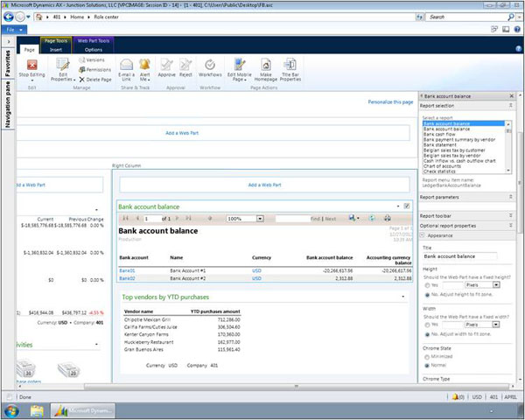This screenshot has height=420, width=525.
Task: Open Width units Pixels dropdown
Action: 496,325
